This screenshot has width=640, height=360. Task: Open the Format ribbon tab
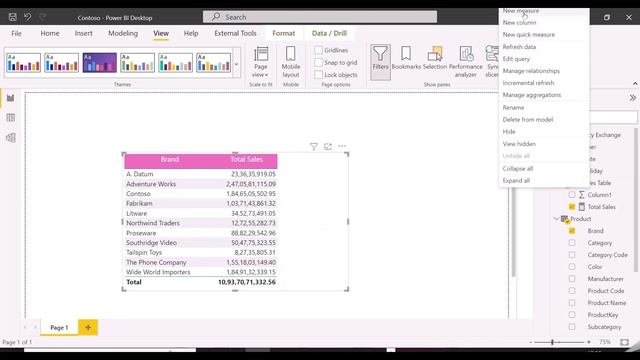(284, 33)
